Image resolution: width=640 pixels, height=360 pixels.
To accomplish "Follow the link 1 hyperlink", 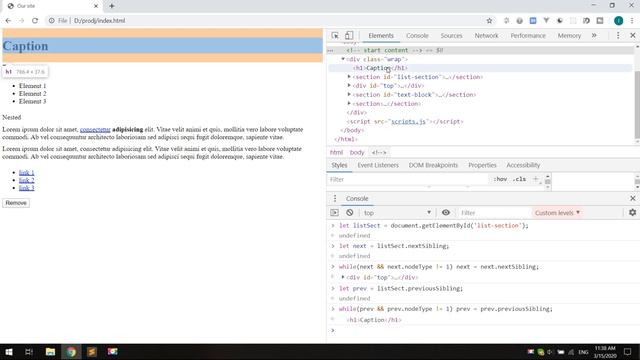I will point(27,172).
